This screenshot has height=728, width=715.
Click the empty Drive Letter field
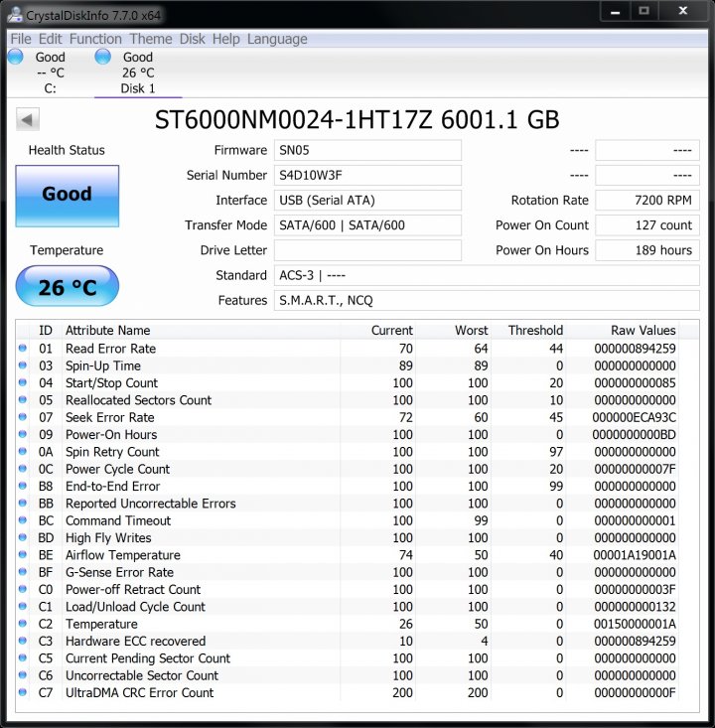click(x=367, y=250)
